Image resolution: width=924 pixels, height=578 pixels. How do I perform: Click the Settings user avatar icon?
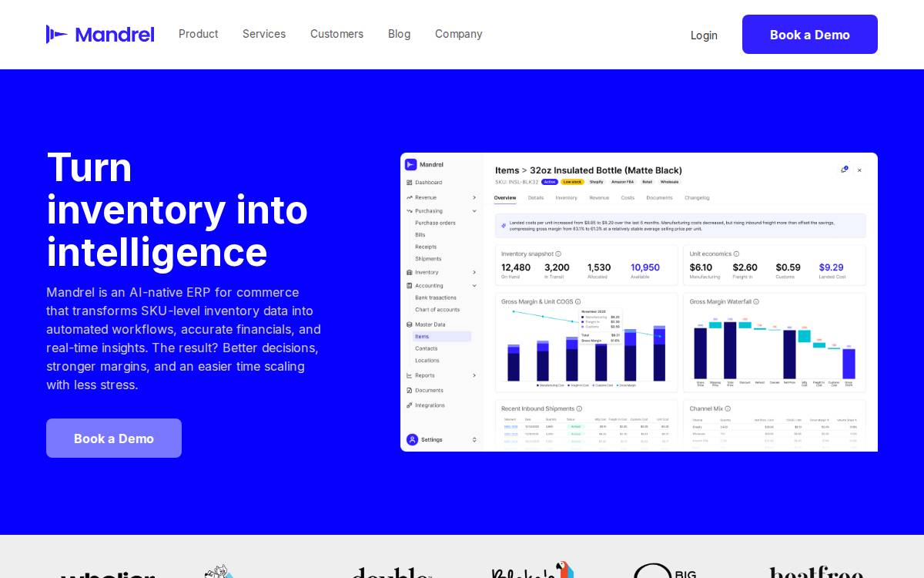click(412, 439)
